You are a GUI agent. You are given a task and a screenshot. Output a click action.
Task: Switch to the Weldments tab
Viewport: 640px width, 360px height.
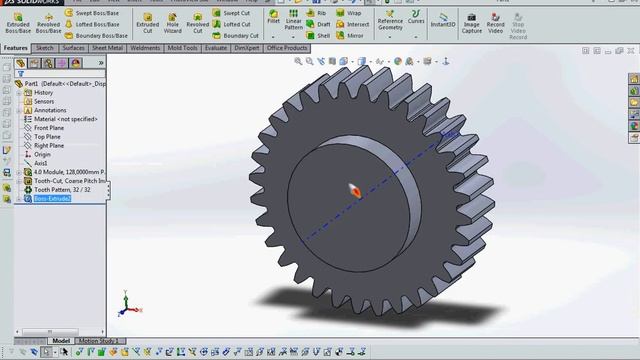[x=145, y=48]
